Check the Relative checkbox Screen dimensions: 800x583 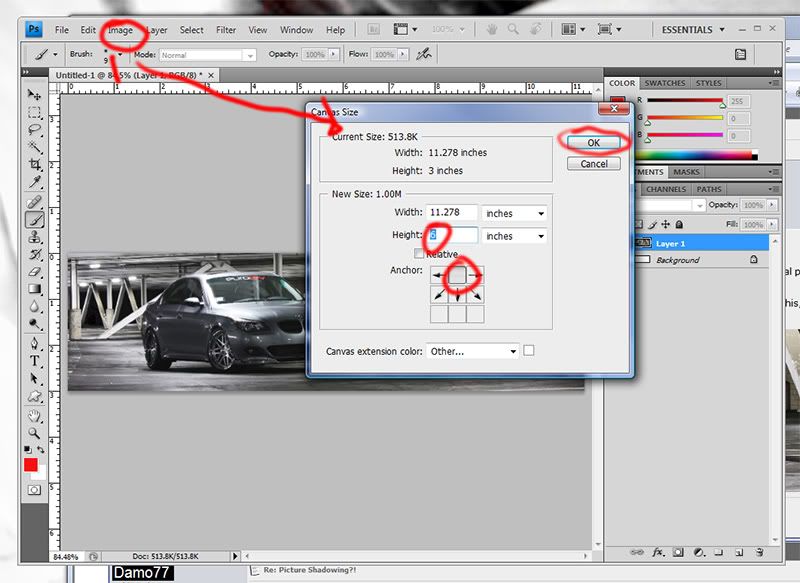point(419,254)
